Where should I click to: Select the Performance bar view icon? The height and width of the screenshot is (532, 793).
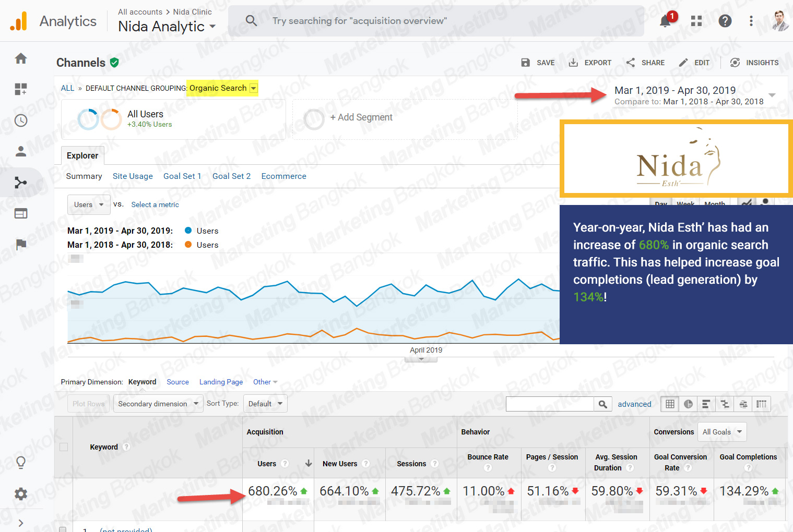(x=706, y=404)
